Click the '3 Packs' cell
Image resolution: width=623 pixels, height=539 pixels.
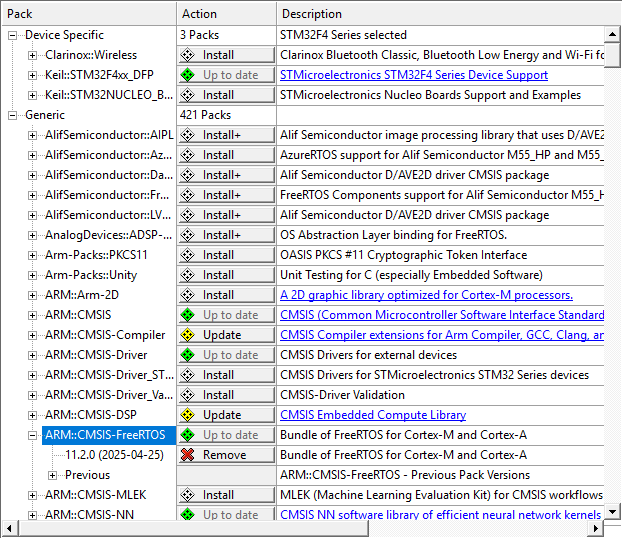(199, 35)
